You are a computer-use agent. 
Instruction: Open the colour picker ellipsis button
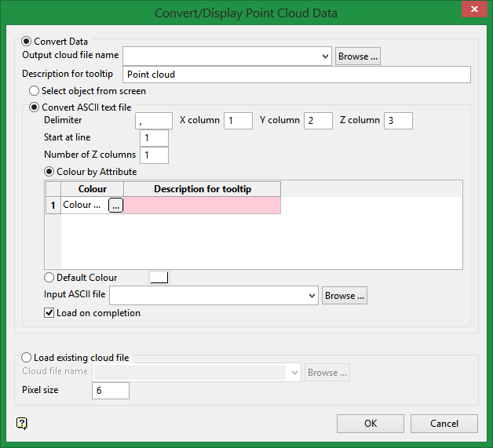pos(115,206)
